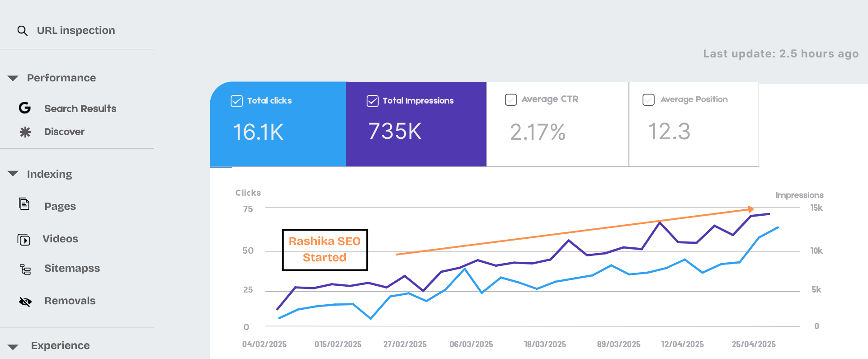This screenshot has width=868, height=359.
Task: Go to the Videos indexing page
Action: coord(60,239)
